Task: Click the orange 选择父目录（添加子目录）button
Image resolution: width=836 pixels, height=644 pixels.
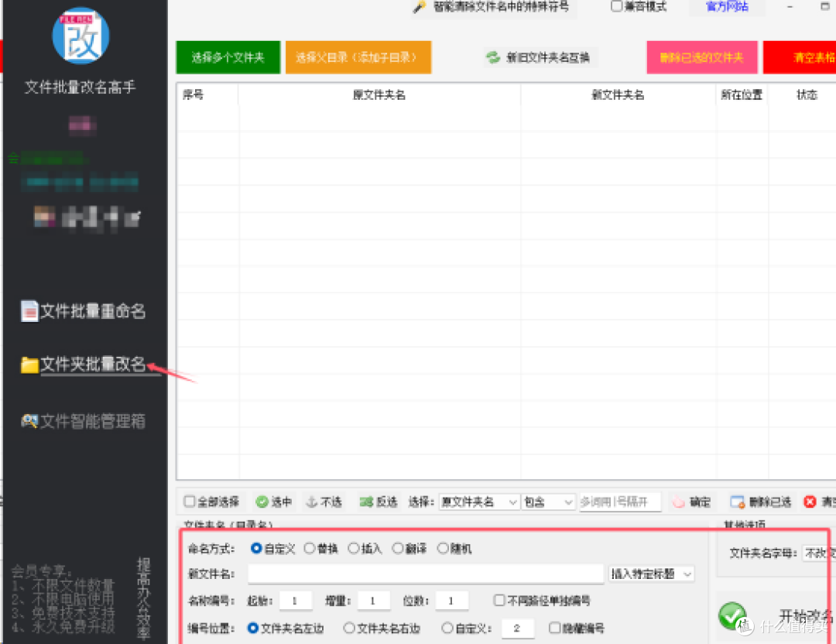Action: click(x=358, y=57)
